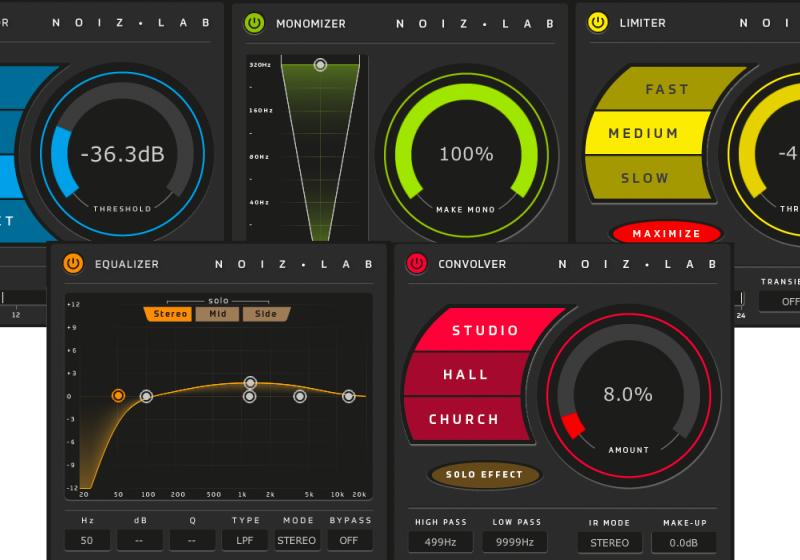Select the Fast limiter speed
Image resolution: width=800 pixels, height=560 pixels.
[x=666, y=89]
